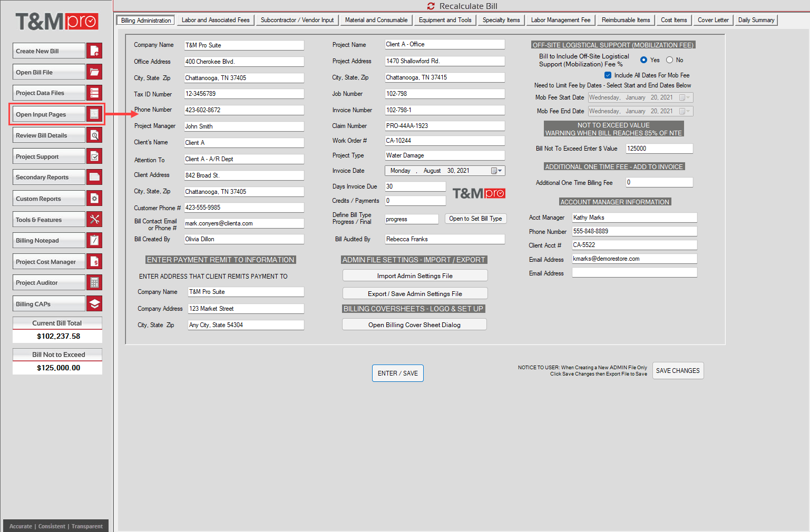Switch to Cost Items tab
The width and height of the screenshot is (810, 532).
(x=674, y=20)
